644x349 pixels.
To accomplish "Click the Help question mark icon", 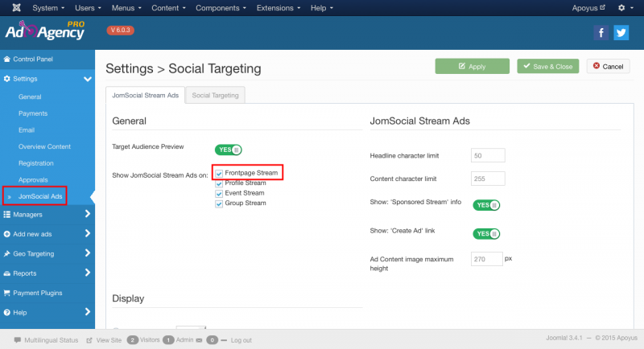I will click(x=7, y=313).
